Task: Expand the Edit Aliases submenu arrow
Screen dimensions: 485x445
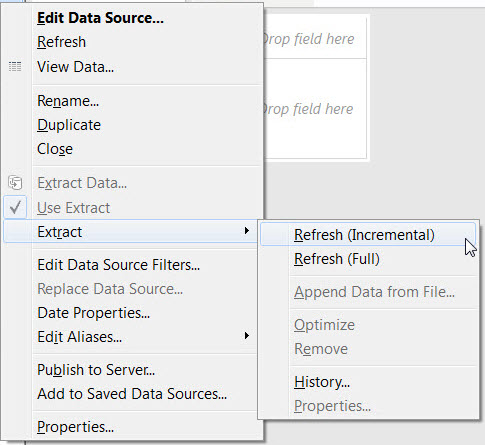Action: [x=246, y=335]
